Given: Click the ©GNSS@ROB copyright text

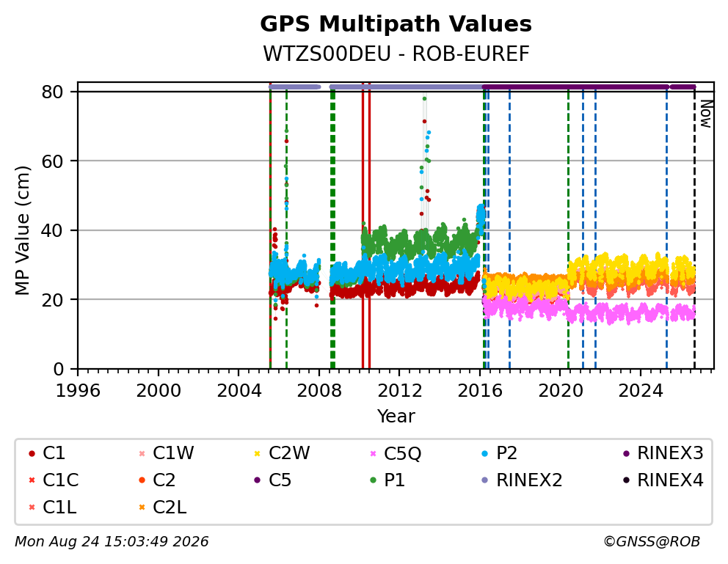Looking at the screenshot, I should coord(652,542).
